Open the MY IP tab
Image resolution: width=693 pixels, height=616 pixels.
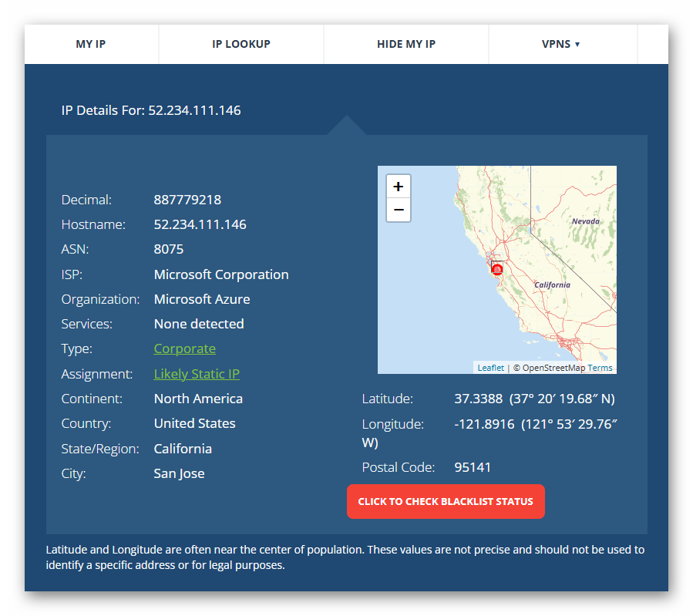tap(91, 44)
